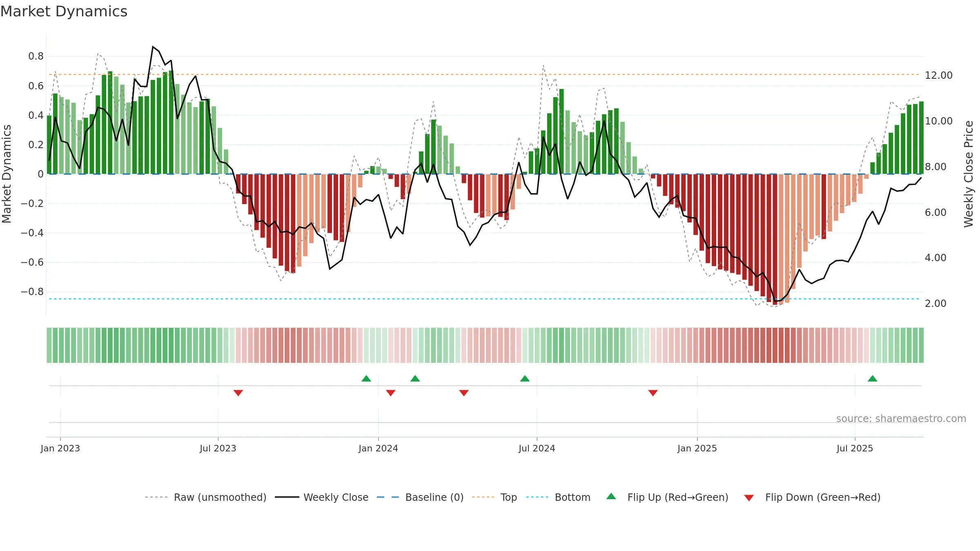Click the Flip Down marker in April 2024
Screen dimensions: 980x551
(464, 393)
